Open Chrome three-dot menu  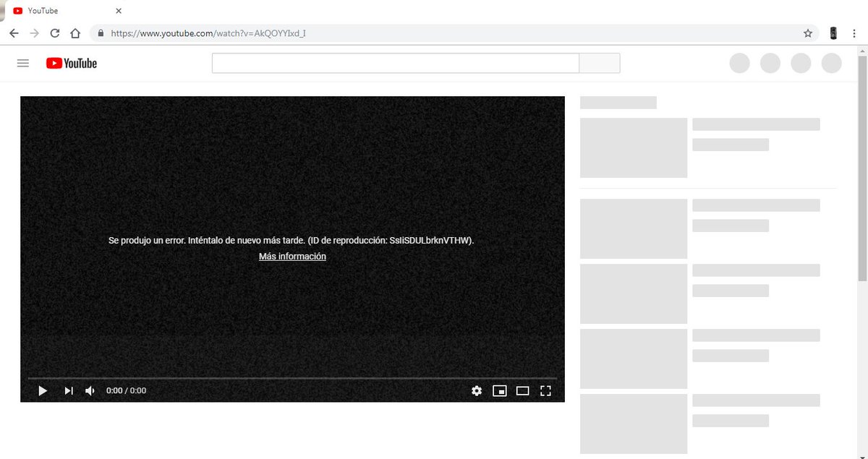click(x=854, y=33)
